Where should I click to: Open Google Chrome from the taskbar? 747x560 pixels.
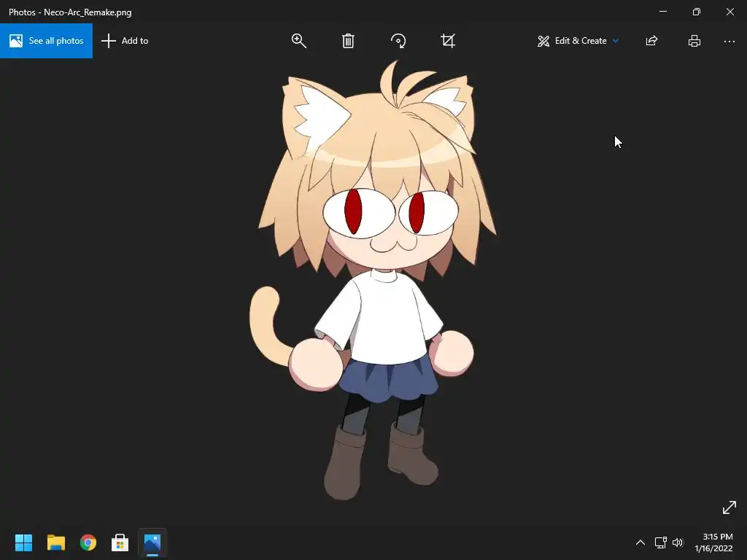pos(88,542)
